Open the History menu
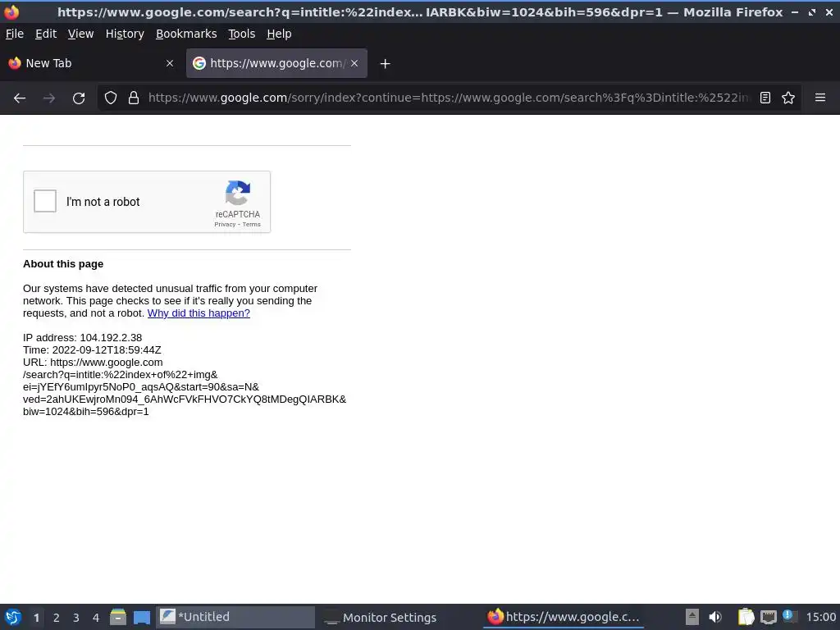840x630 pixels. coord(125,34)
